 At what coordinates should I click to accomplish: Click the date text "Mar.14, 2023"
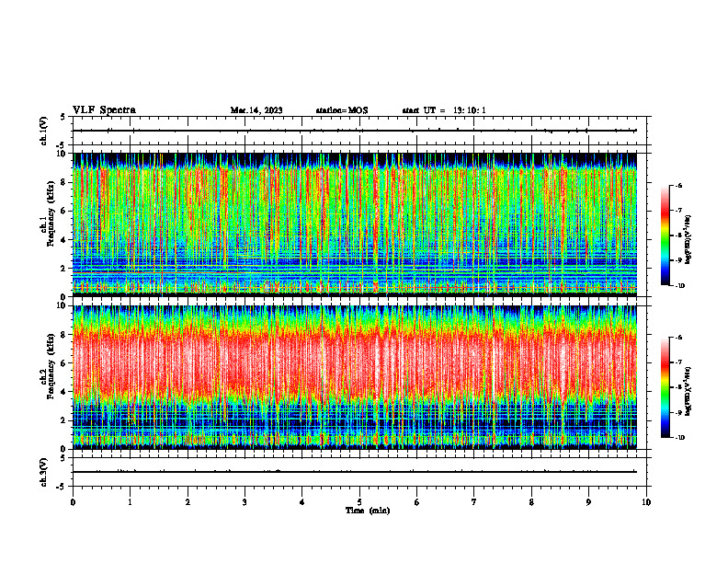tap(256, 110)
